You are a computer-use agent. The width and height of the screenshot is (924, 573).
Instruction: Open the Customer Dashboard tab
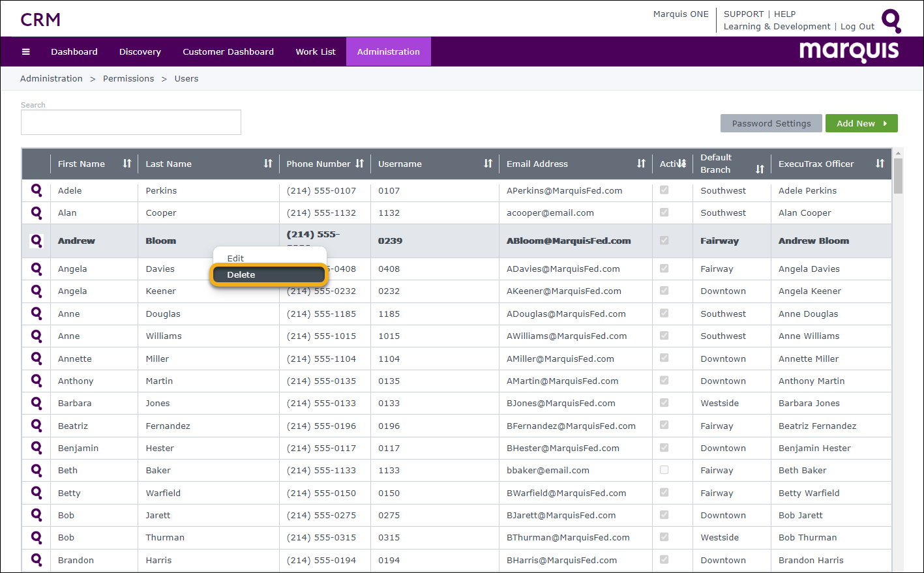[x=228, y=51]
